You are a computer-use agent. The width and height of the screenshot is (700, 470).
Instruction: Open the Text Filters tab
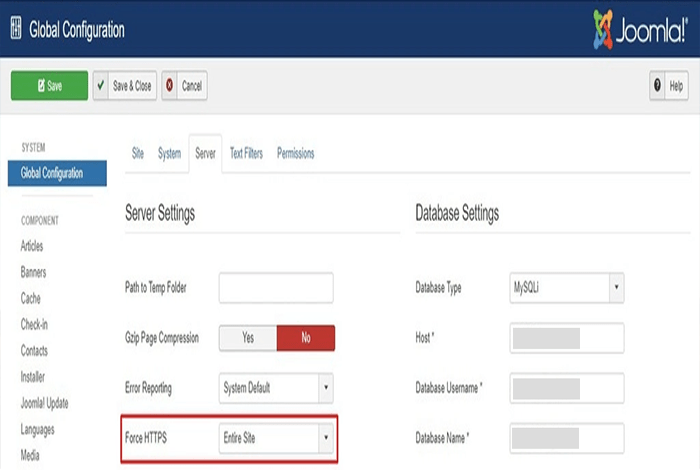[x=245, y=153]
